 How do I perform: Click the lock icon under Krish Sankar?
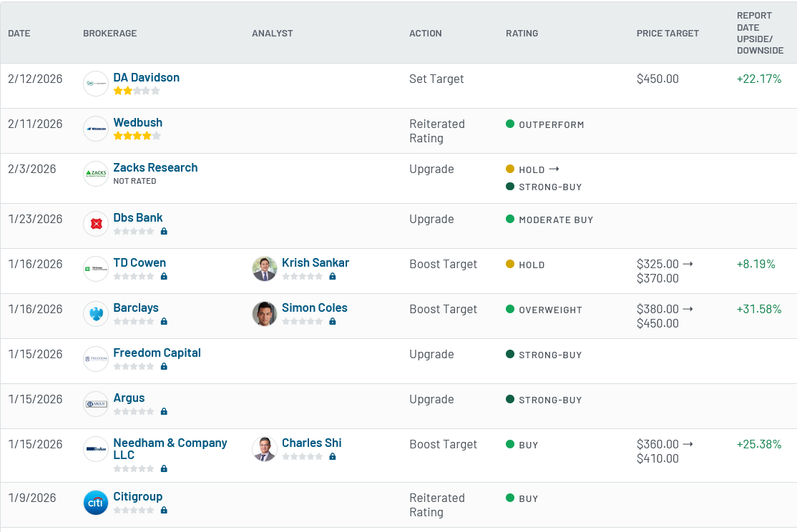pyautogui.click(x=333, y=277)
